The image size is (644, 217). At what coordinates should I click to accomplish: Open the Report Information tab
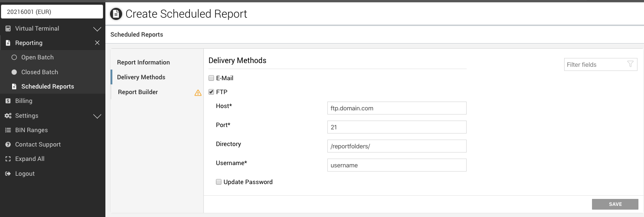click(143, 63)
